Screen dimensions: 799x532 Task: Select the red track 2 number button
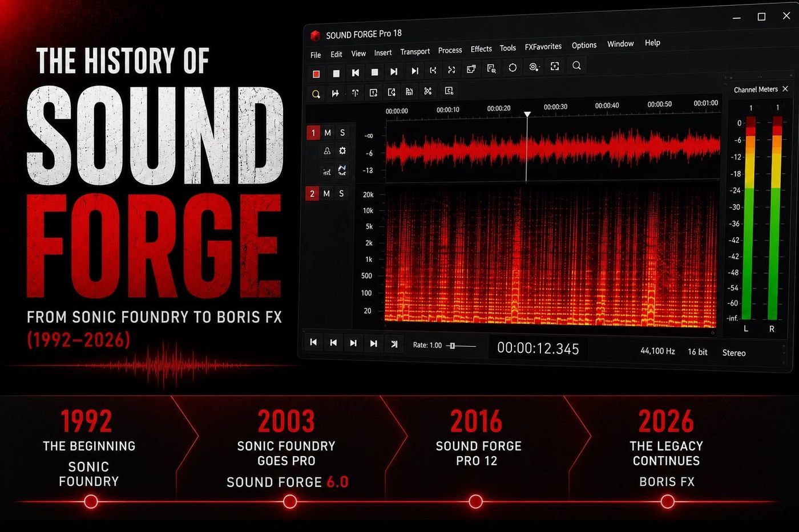(312, 194)
